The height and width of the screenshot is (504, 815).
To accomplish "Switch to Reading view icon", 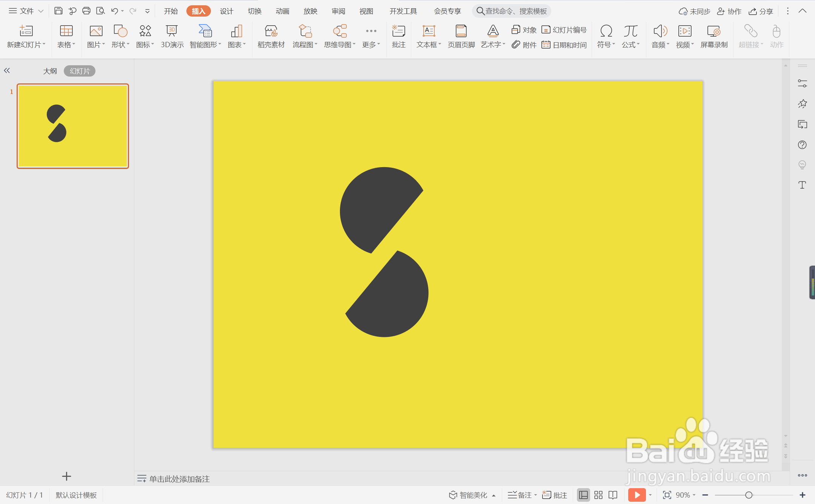I will pyautogui.click(x=613, y=495).
